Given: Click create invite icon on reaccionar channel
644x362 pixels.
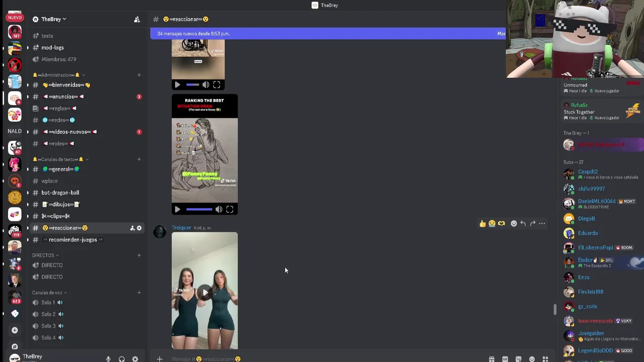Looking at the screenshot, I should coord(132,228).
